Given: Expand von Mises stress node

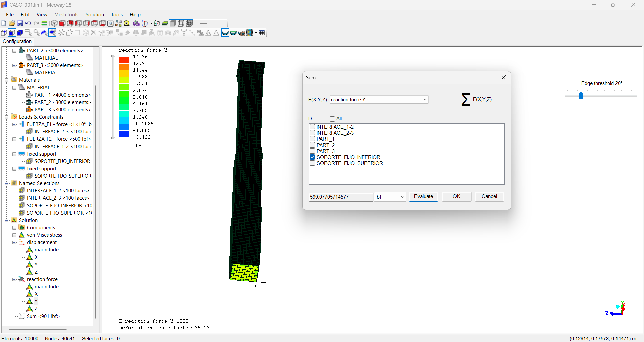Looking at the screenshot, I should point(14,235).
